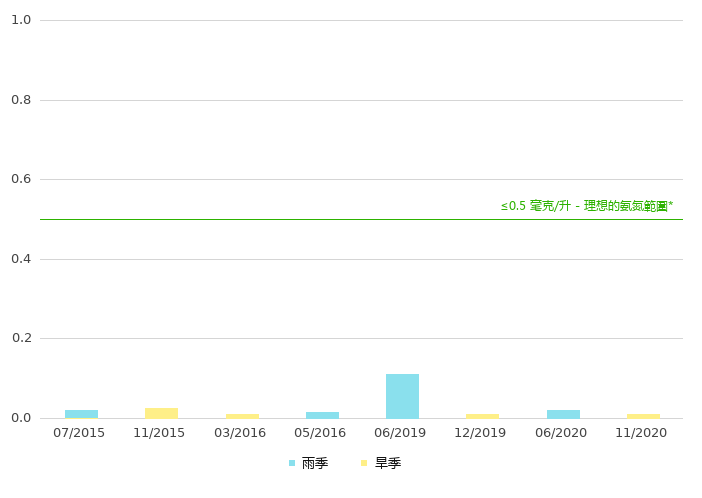702x498 pixels.
Task: Click the 11/2020 x-axis label
Action: (641, 433)
